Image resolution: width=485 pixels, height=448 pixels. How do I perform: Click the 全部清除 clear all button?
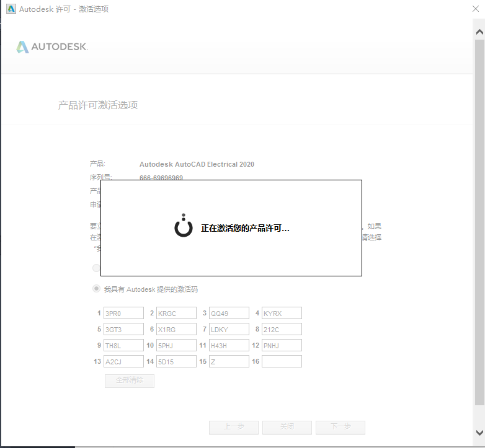130,380
